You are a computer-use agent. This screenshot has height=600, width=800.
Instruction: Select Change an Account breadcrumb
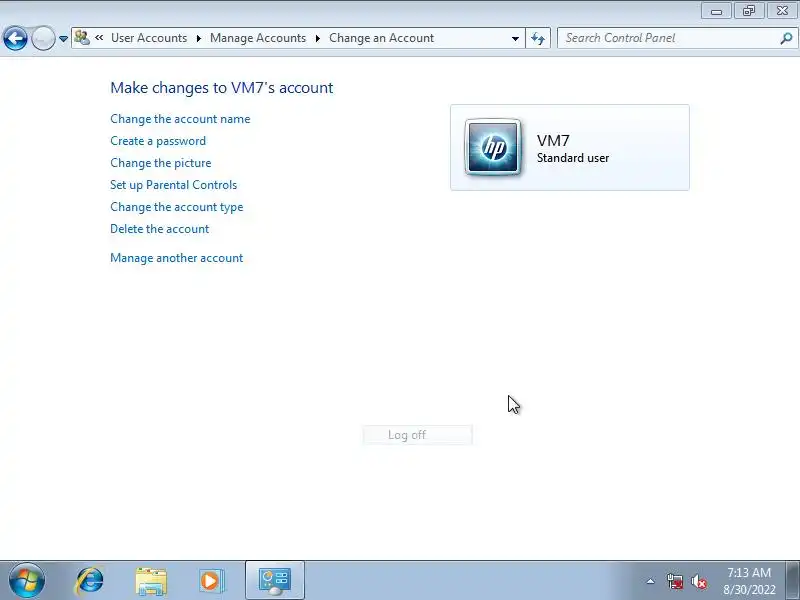[381, 38]
